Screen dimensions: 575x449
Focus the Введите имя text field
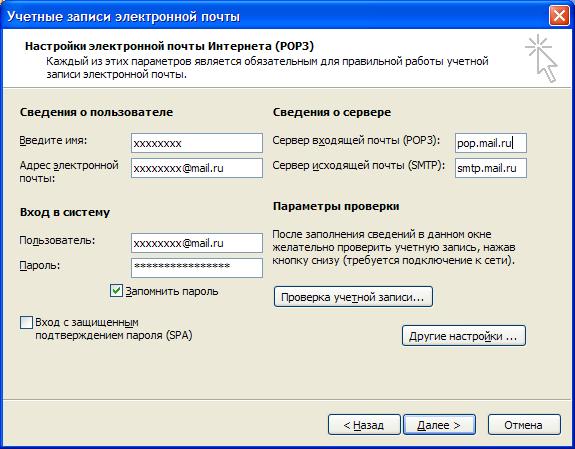pyautogui.click(x=197, y=143)
